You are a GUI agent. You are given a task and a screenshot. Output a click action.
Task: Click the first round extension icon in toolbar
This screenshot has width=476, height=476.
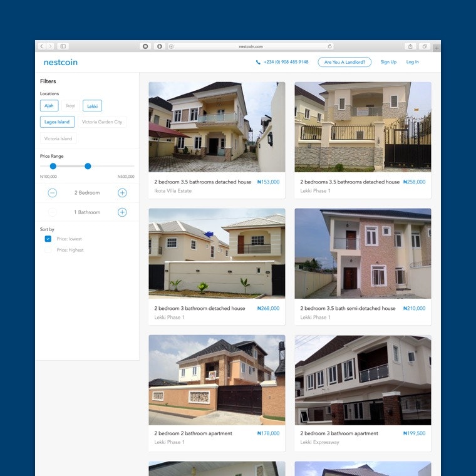(x=145, y=46)
